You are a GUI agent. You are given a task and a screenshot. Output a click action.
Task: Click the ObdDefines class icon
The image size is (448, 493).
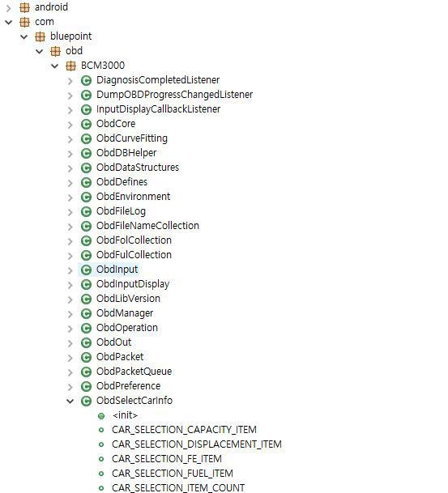click(86, 182)
